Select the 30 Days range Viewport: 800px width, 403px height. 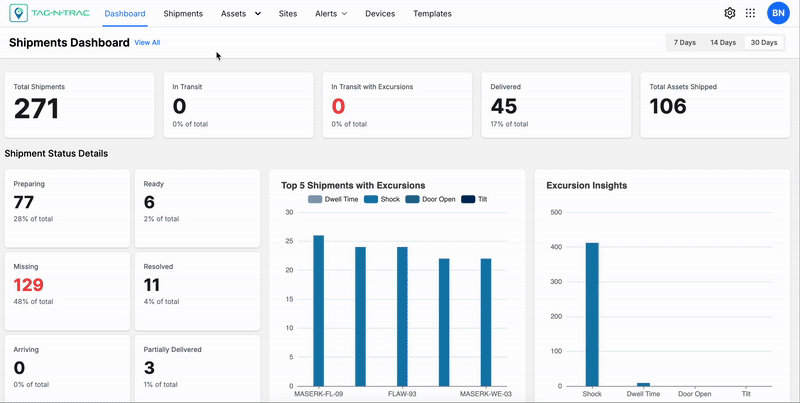[x=763, y=43]
